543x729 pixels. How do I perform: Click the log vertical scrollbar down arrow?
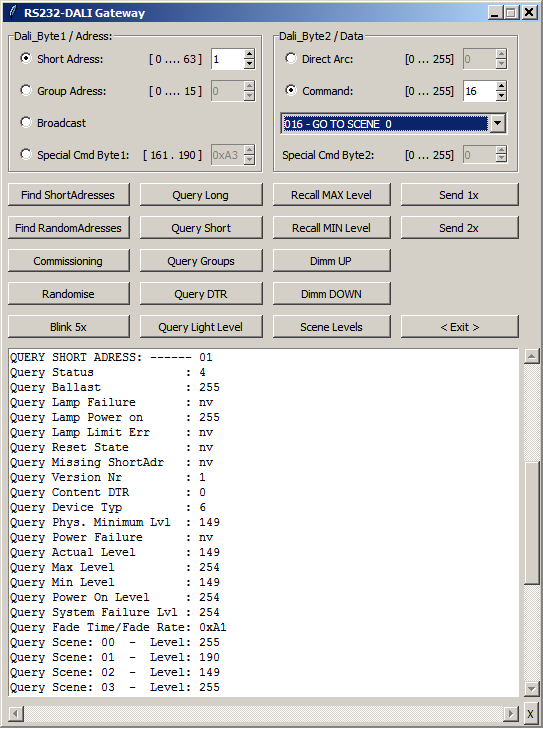[531, 688]
